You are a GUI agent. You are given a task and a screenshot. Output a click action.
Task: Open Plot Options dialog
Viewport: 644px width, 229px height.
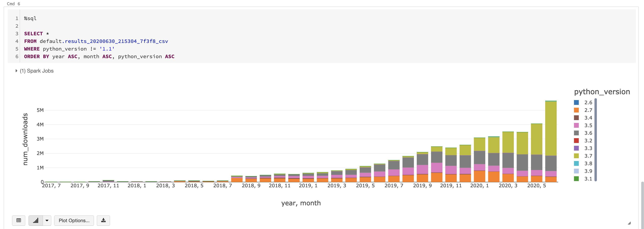74,220
